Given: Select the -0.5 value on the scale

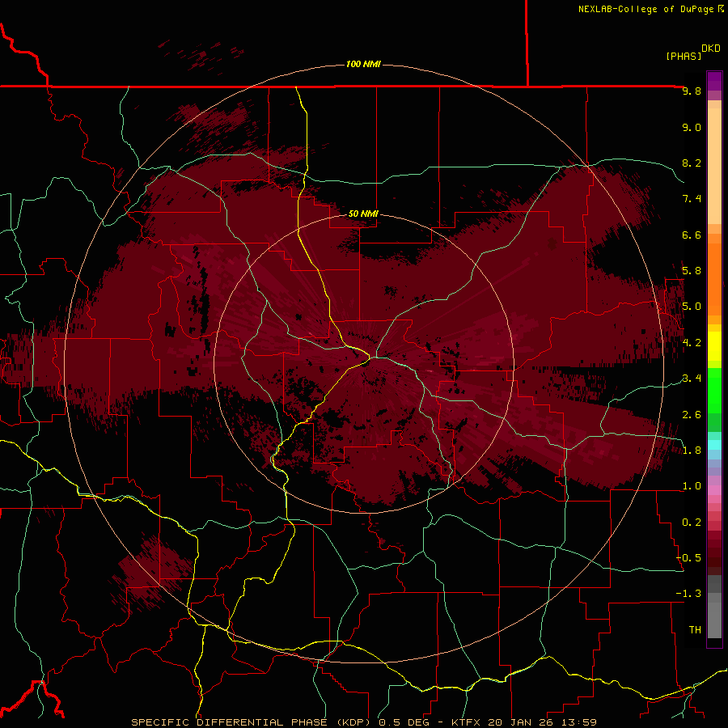Looking at the screenshot, I should [x=688, y=558].
